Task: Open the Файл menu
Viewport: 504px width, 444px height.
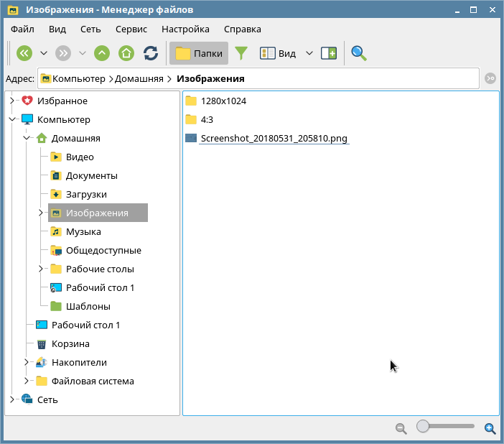Action: [x=22, y=29]
